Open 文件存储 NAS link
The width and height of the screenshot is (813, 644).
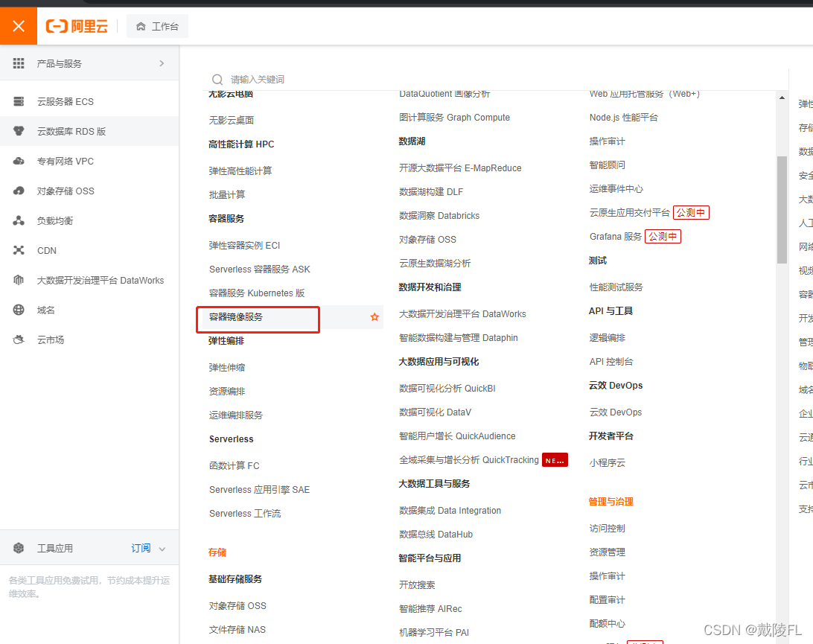[x=237, y=629]
